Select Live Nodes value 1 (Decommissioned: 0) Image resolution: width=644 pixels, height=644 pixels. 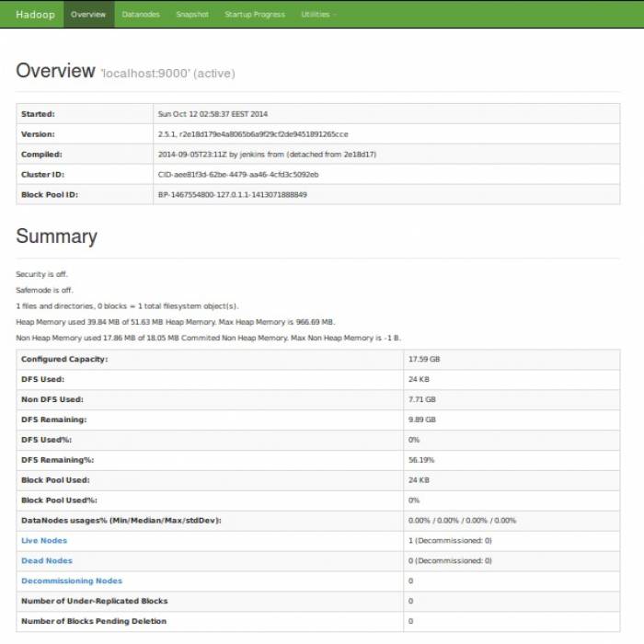(x=450, y=541)
